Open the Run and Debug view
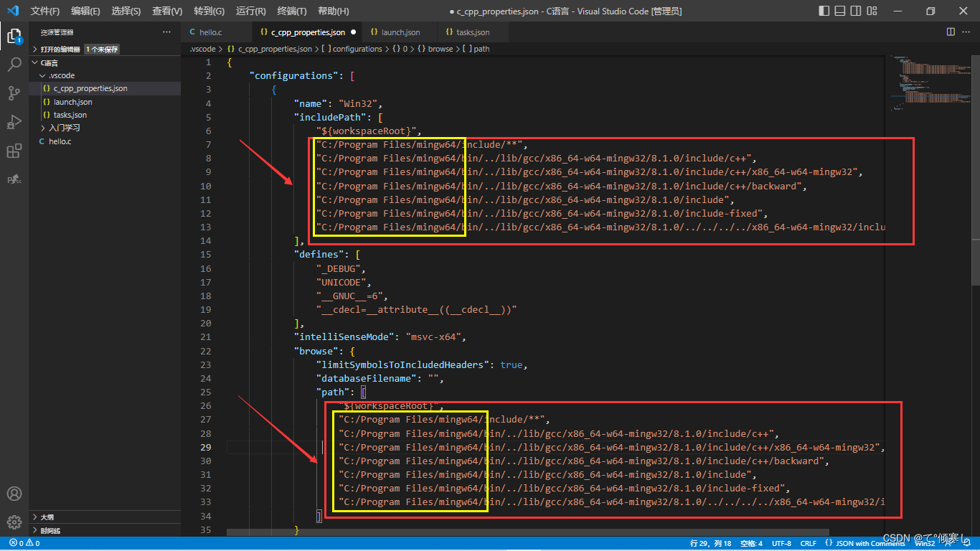 14,122
